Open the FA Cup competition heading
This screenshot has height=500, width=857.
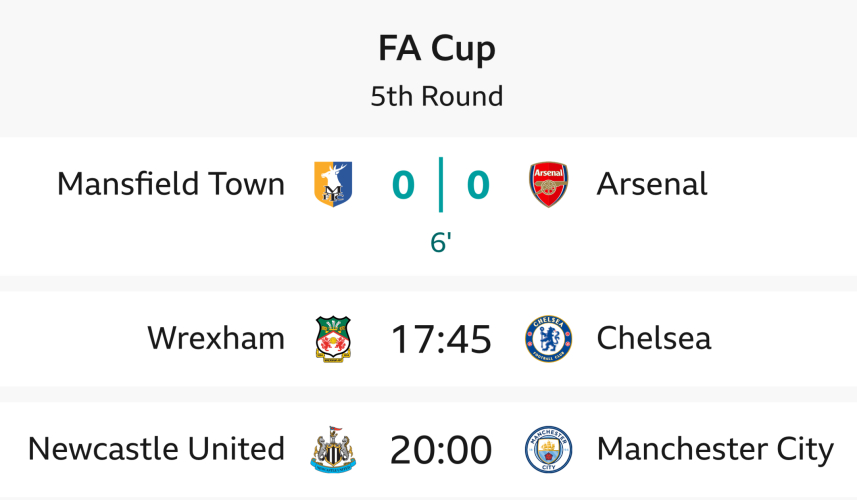[436, 49]
